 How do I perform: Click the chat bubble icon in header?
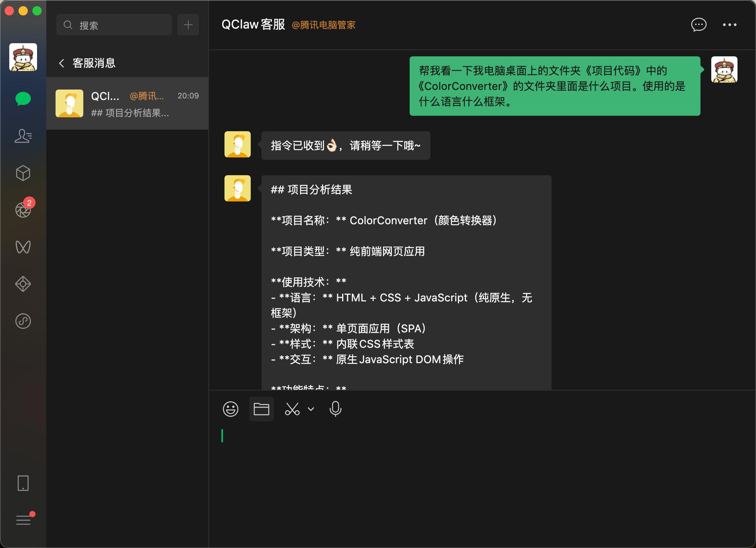(699, 25)
